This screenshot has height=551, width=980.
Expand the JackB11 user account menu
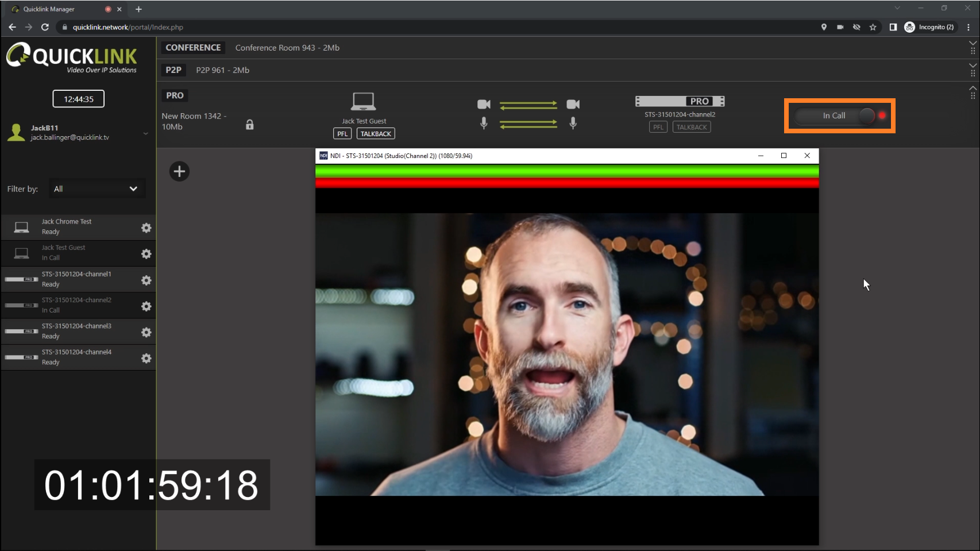[146, 133]
